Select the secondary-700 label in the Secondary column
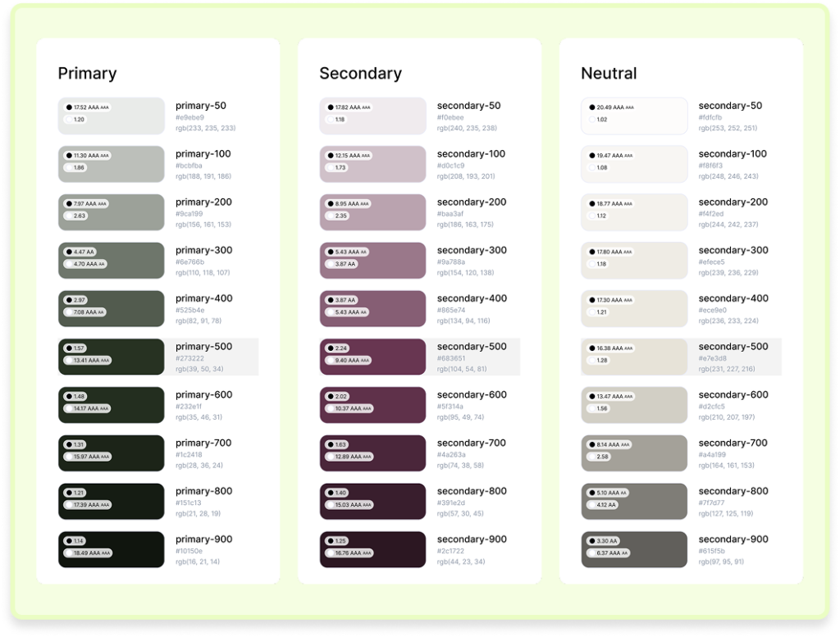Image resolution: width=840 pixels, height=637 pixels. pos(472,443)
